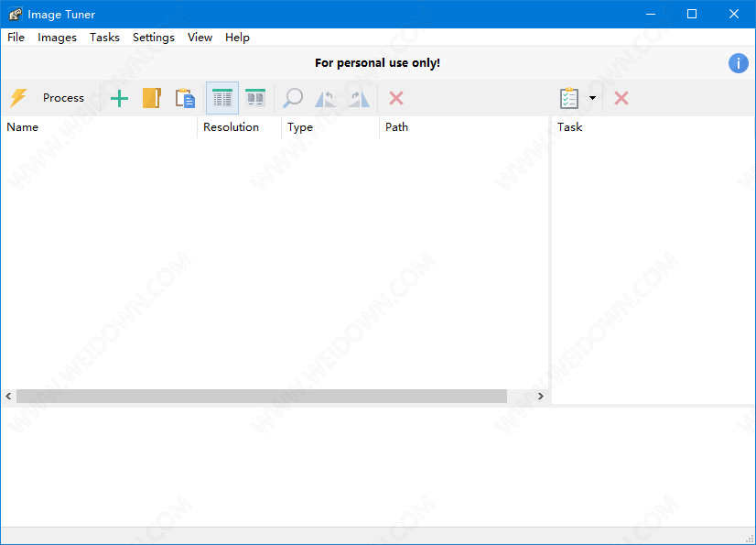Expand the task dropdown arrow
The image size is (756, 545).
tap(592, 98)
